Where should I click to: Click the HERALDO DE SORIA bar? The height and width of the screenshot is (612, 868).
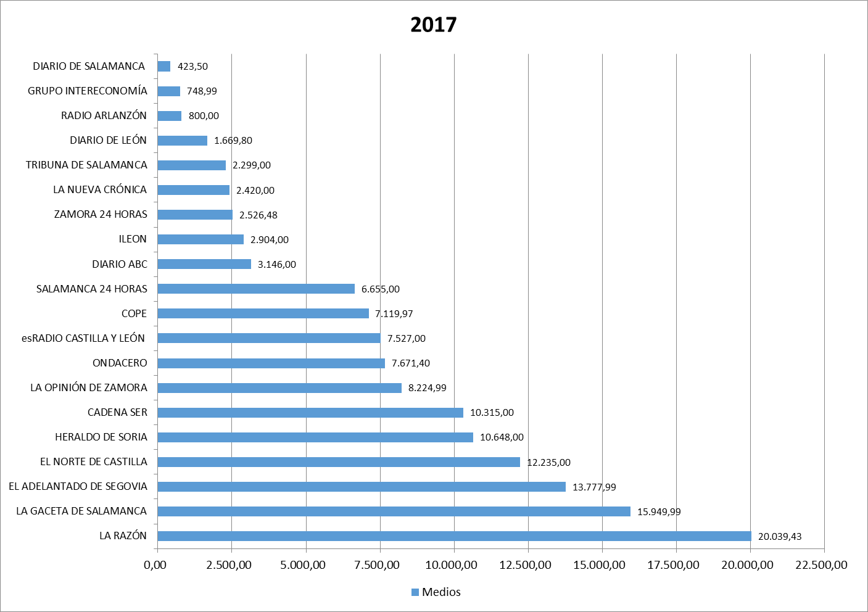click(x=315, y=437)
